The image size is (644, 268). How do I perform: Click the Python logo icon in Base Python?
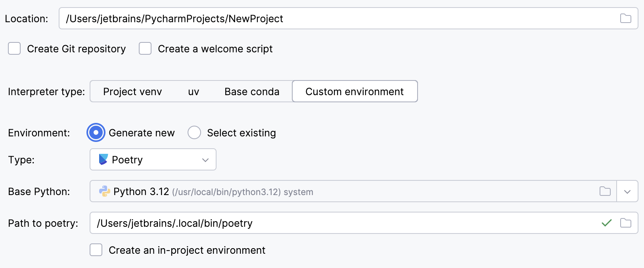click(104, 191)
